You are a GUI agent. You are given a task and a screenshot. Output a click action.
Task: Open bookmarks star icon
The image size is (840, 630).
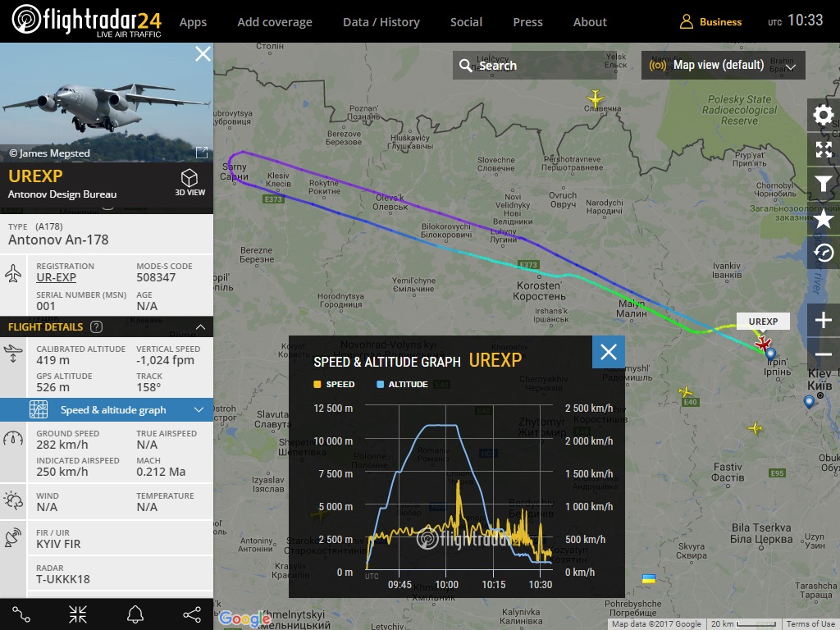[x=823, y=219]
